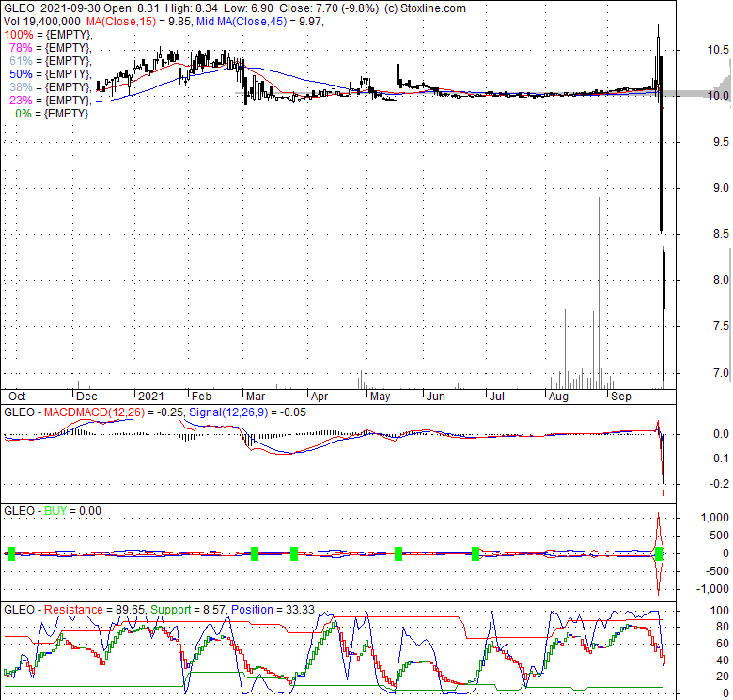
Task: Click the 'Feb' month label on time axis
Action: coord(201,397)
